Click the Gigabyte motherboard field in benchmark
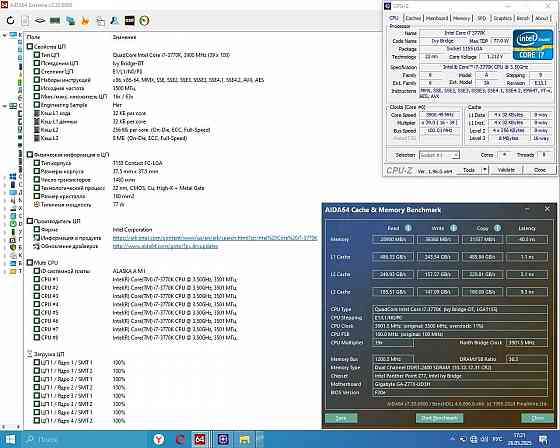 click(x=460, y=384)
